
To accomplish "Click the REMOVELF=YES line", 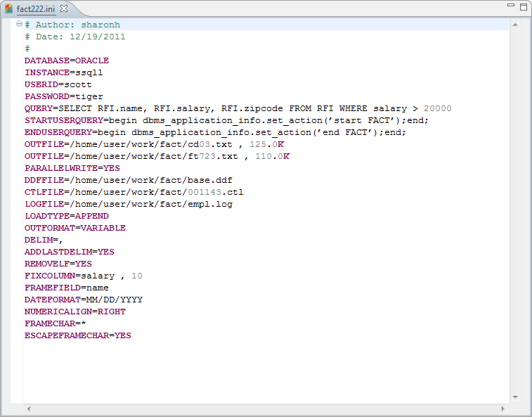I will point(58,264).
